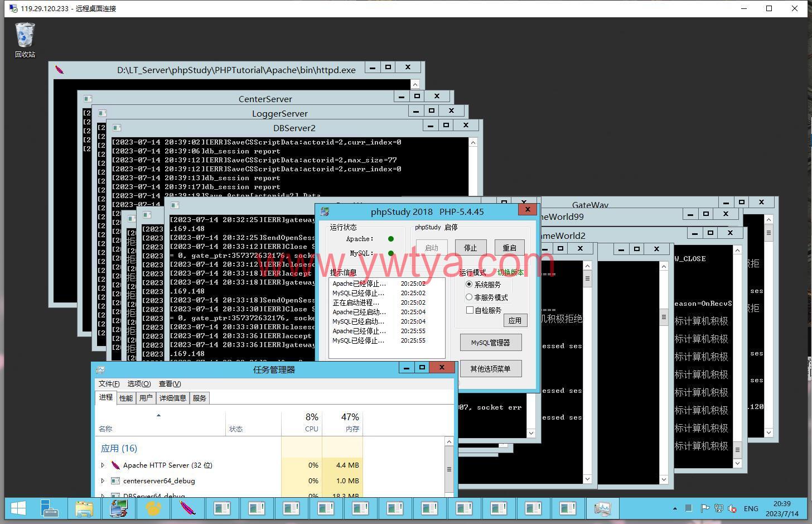Open the 文件(F) menu in Task Manager

[x=109, y=383]
